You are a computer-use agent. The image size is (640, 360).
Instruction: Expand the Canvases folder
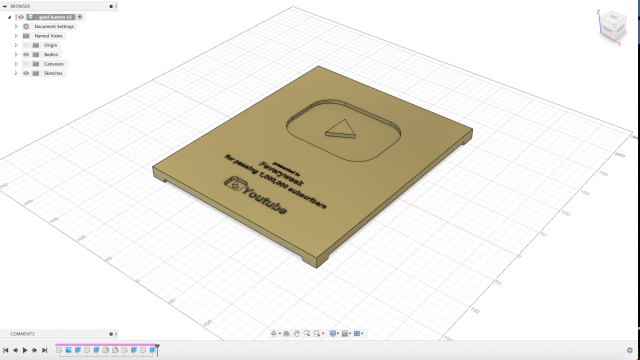coord(16,64)
